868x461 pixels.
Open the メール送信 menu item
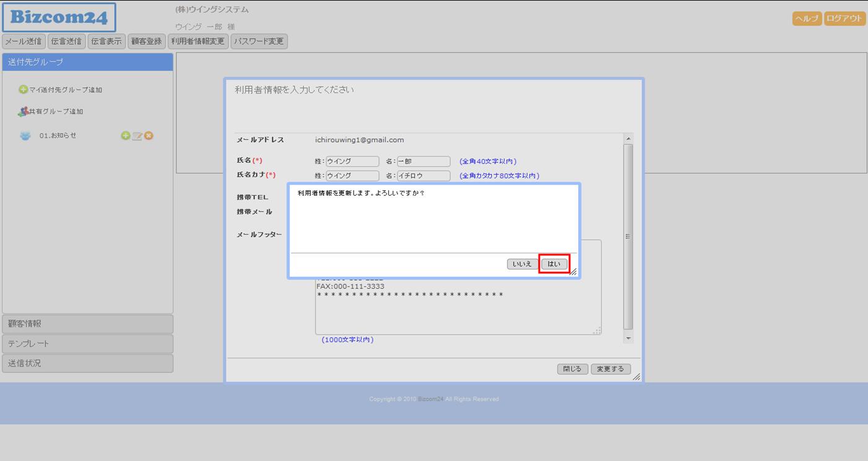click(24, 42)
